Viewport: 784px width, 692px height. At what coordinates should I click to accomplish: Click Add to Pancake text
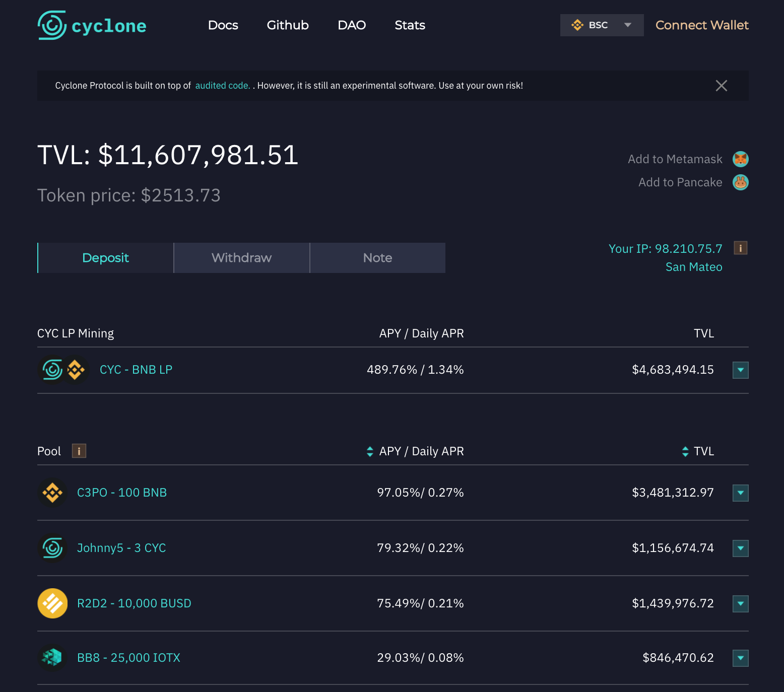click(x=680, y=182)
